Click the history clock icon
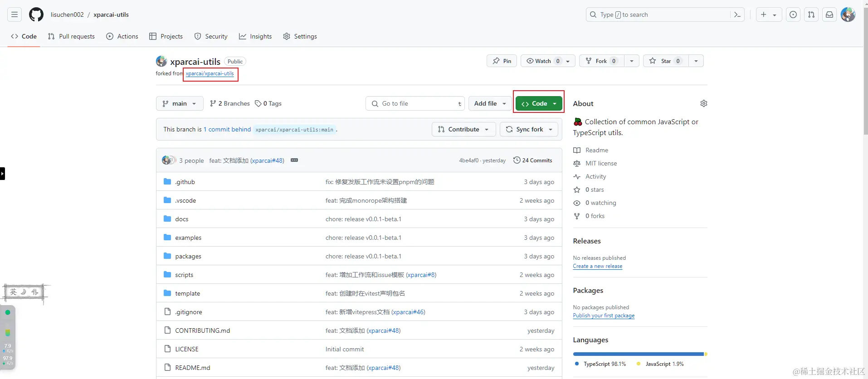 pyautogui.click(x=517, y=160)
